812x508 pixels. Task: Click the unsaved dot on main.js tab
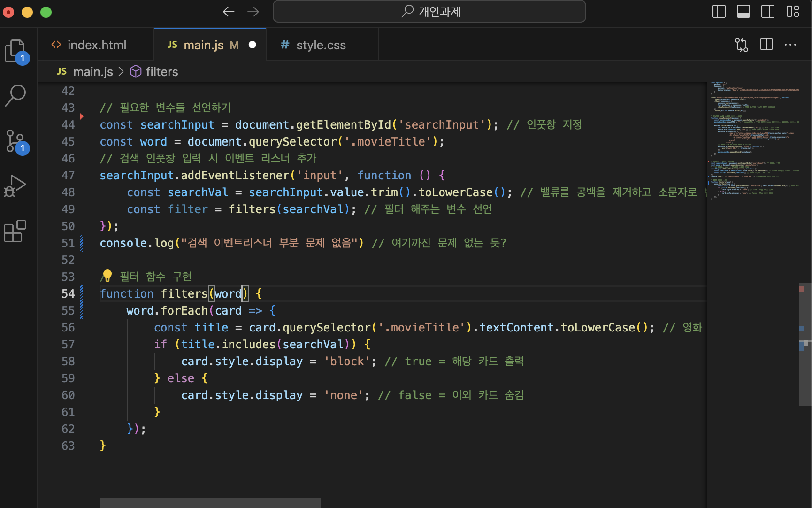tap(253, 45)
